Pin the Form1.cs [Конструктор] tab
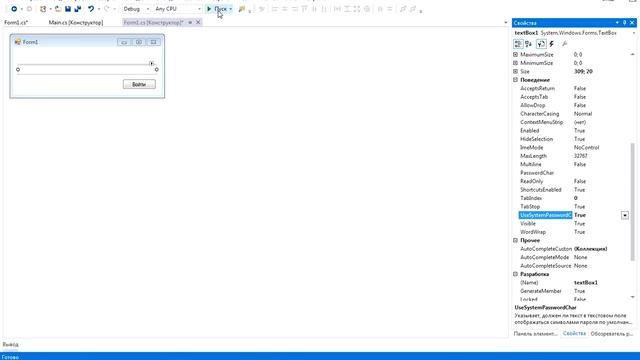 coord(190,22)
